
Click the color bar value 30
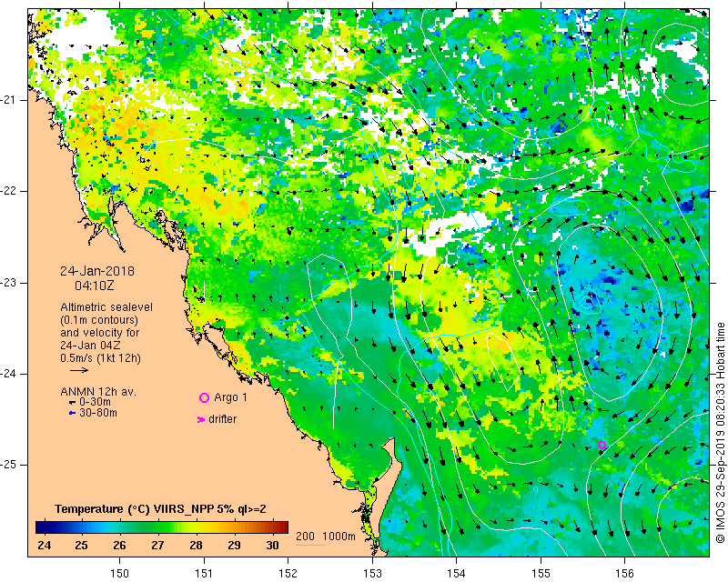pos(272,545)
